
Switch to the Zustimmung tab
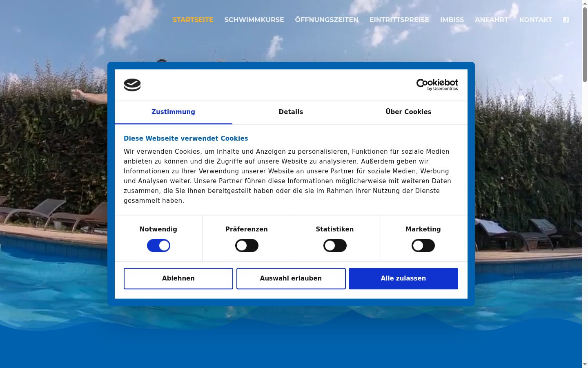click(x=173, y=112)
